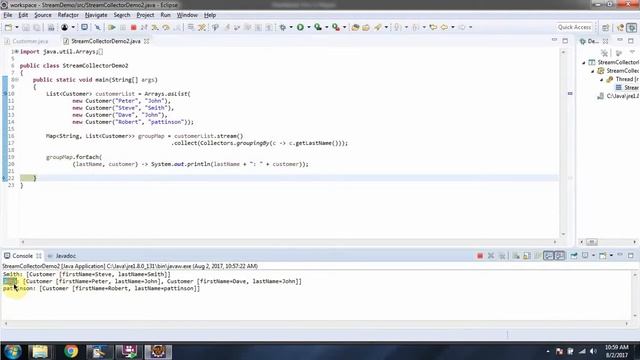The height and width of the screenshot is (360, 640).
Task: Click the Console Terminate red square
Action: (x=480, y=256)
